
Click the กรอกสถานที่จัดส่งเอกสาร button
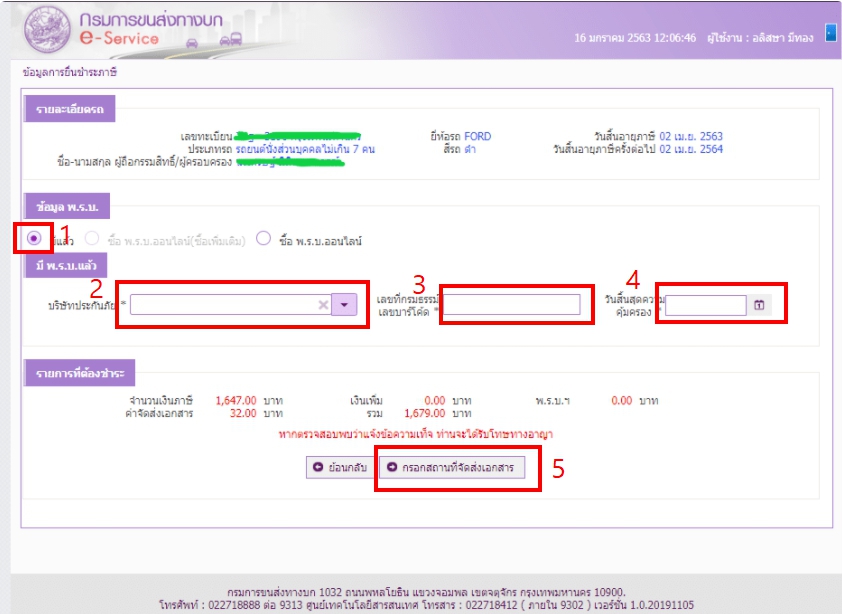[452, 467]
